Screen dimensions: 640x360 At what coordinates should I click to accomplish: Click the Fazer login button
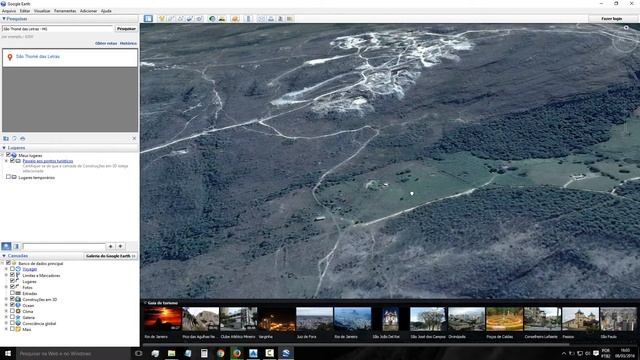coord(611,19)
